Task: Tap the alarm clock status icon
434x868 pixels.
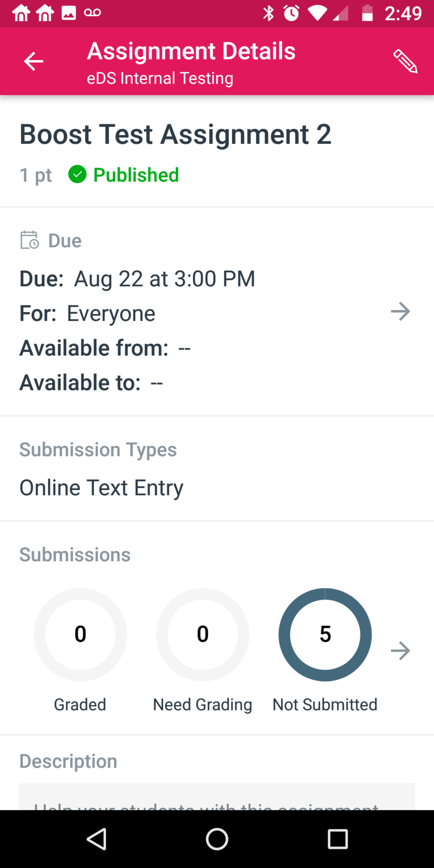Action: [x=291, y=13]
